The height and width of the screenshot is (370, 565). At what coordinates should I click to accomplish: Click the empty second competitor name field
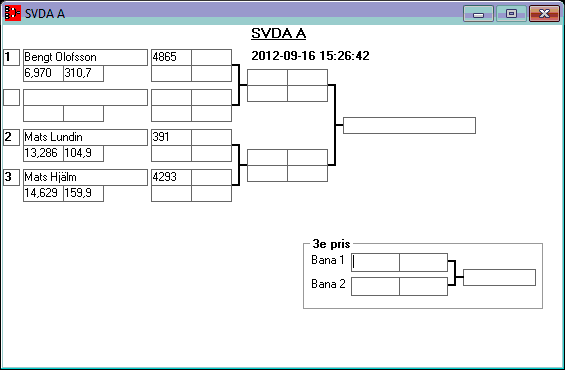85,97
